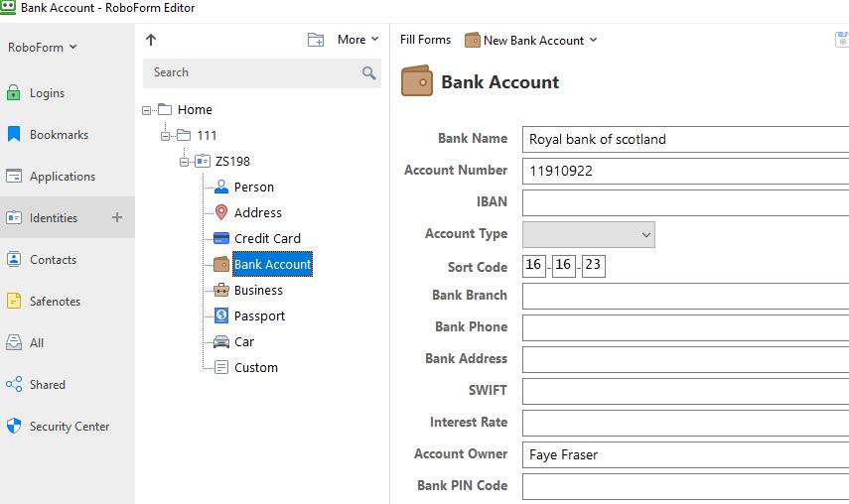This screenshot has height=504, width=849.
Task: Open the More menu
Action: [x=357, y=40]
